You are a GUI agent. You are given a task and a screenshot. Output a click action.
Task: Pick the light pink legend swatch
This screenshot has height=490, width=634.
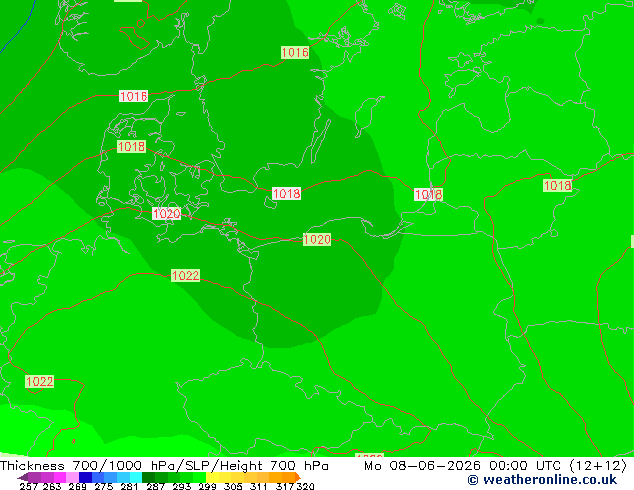pos(72,477)
